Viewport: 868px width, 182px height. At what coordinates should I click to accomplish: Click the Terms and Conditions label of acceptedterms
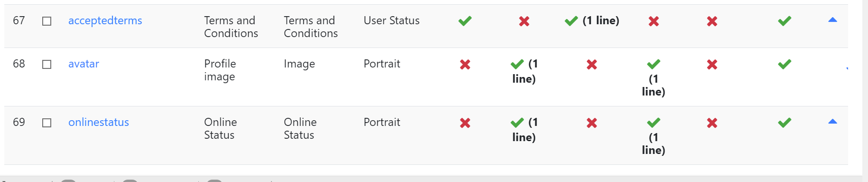click(231, 27)
